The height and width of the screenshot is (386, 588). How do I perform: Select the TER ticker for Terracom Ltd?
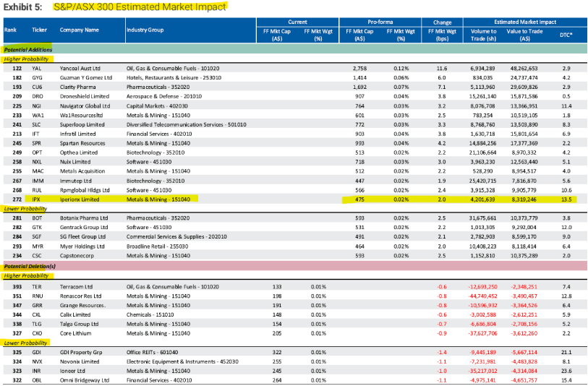38,286
